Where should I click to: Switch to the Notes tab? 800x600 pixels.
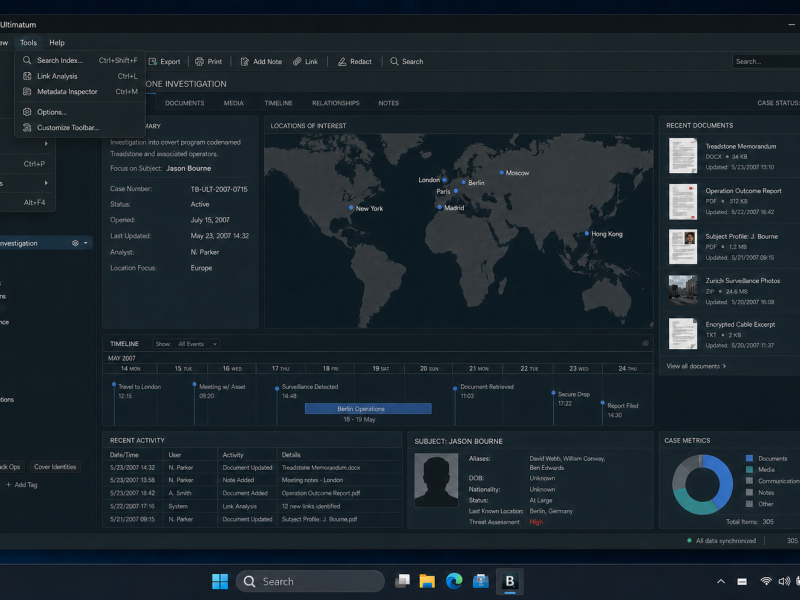tap(389, 103)
